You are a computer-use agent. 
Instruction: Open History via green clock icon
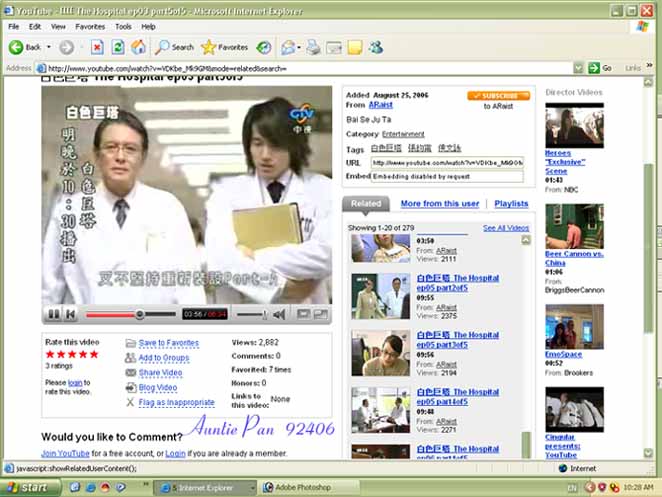tap(264, 47)
